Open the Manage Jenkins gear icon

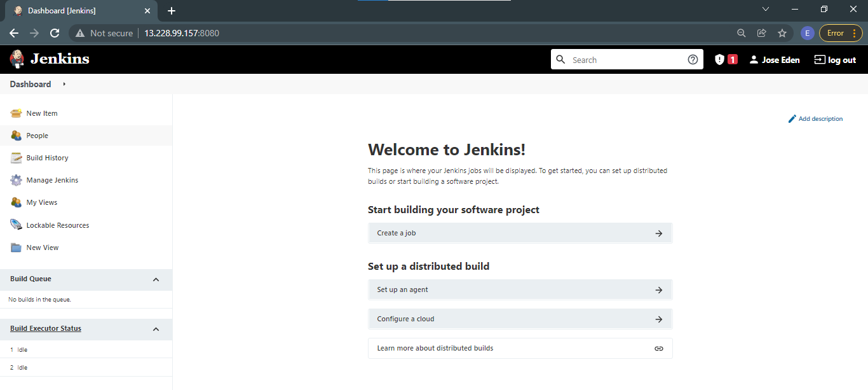[x=16, y=180]
